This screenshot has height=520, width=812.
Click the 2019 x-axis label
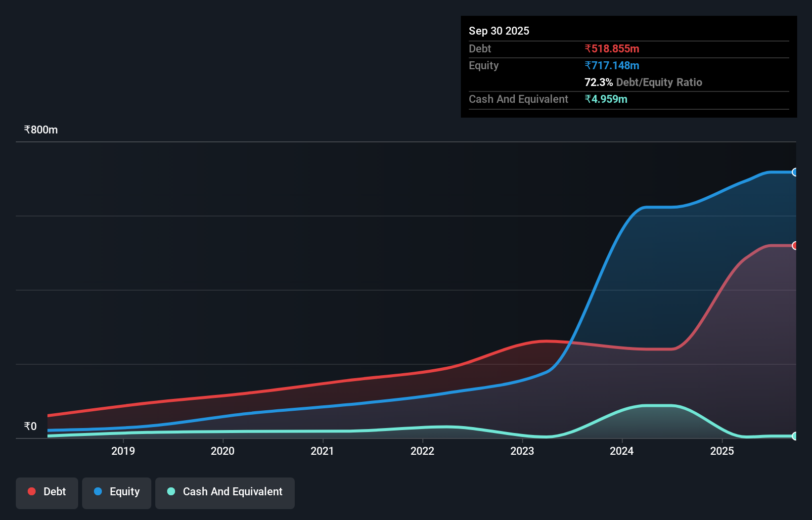tap(123, 451)
